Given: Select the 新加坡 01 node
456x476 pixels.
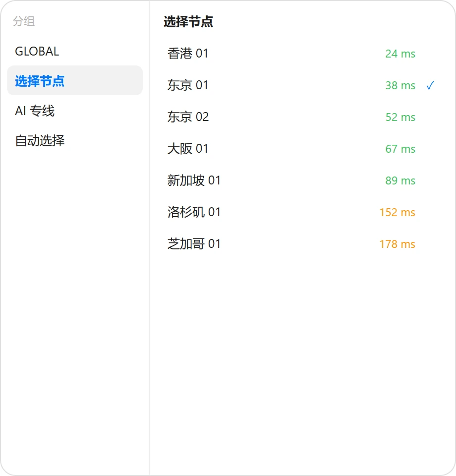Looking at the screenshot, I should [x=302, y=180].
